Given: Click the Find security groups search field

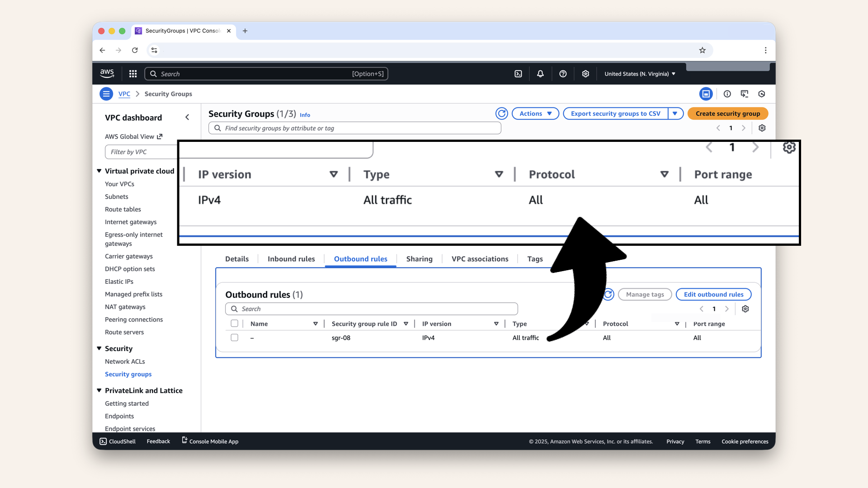Looking at the screenshot, I should (355, 128).
